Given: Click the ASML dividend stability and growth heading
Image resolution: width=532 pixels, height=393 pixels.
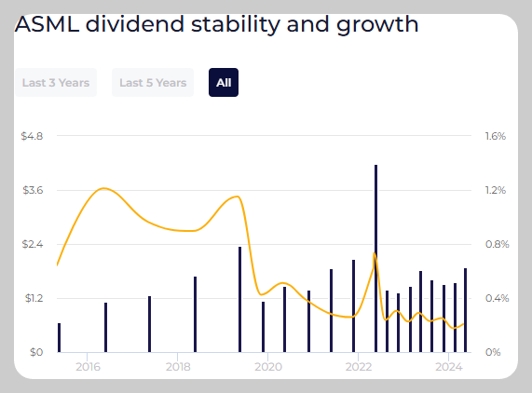Looking at the screenshot, I should point(216,24).
